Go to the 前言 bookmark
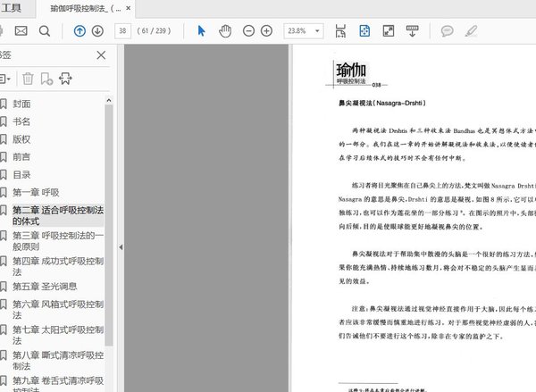 (21, 157)
